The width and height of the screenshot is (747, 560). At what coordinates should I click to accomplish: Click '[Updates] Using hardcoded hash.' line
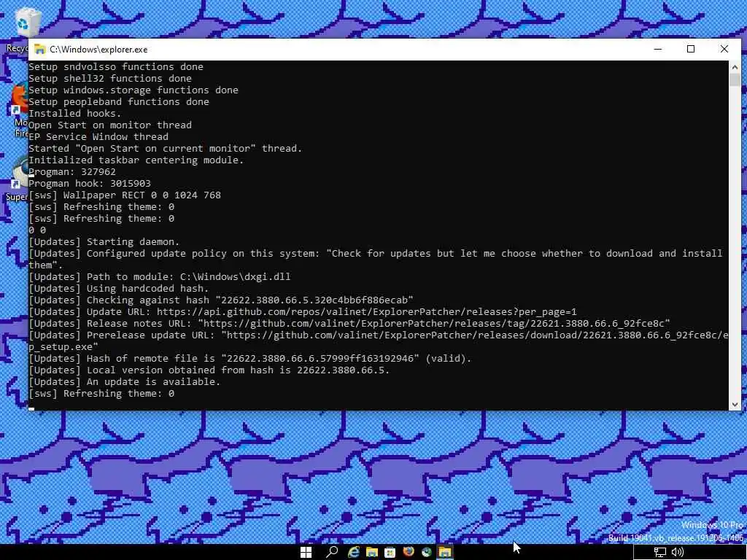point(119,288)
